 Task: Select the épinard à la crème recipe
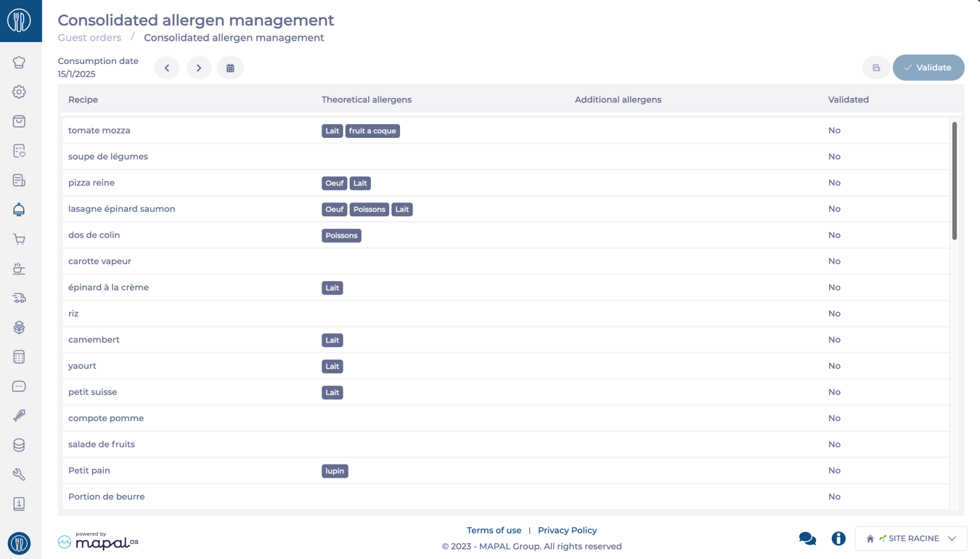coord(506,287)
